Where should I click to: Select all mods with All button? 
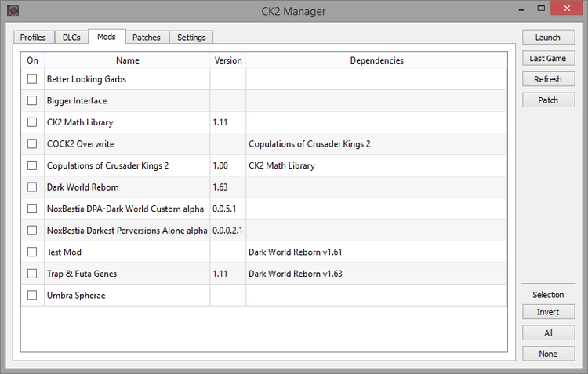[x=548, y=332]
